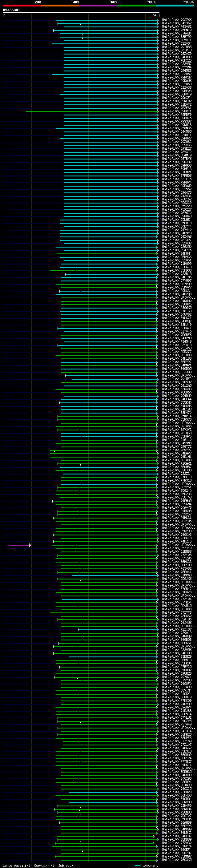The width and height of the screenshot is (197, 868).
Task: Click the red 20% identity legend segment
Action: (x=22, y=6)
